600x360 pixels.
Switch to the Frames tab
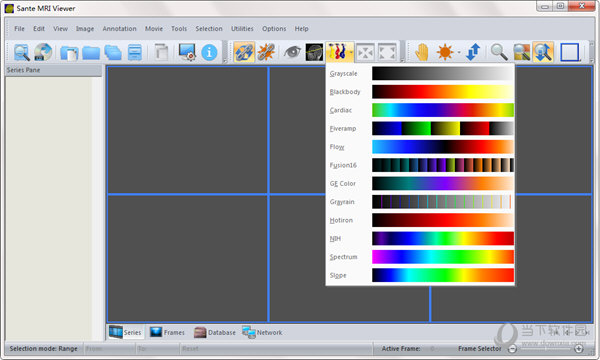[x=167, y=332]
